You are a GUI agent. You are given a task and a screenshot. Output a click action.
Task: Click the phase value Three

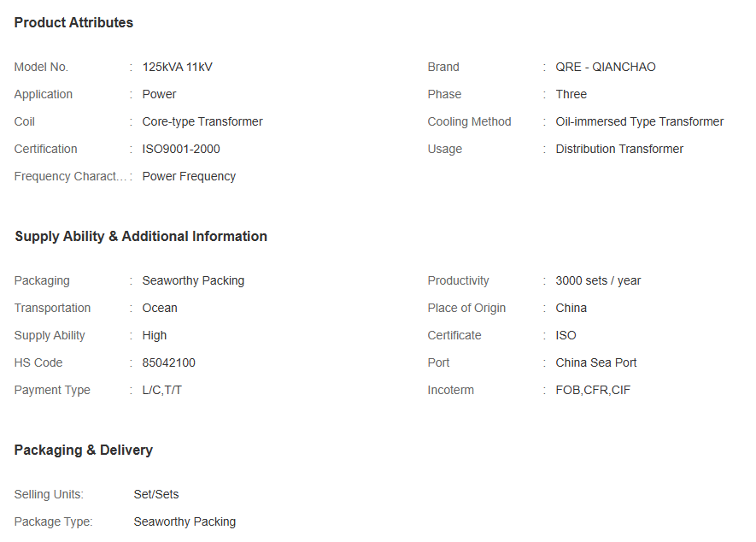pos(571,94)
